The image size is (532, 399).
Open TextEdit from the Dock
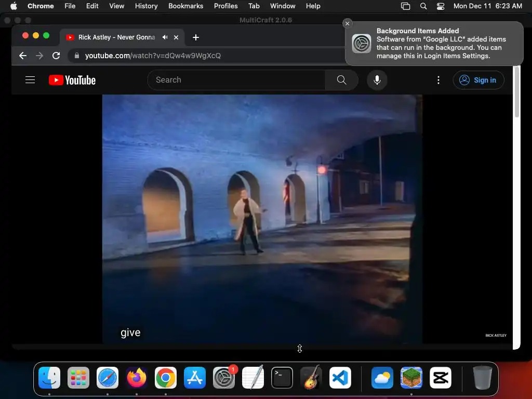253,378
